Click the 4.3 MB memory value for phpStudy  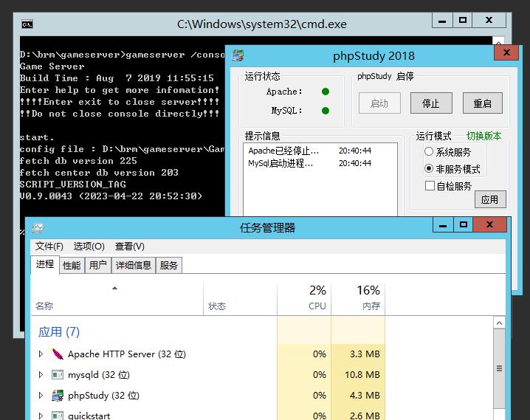pos(365,396)
